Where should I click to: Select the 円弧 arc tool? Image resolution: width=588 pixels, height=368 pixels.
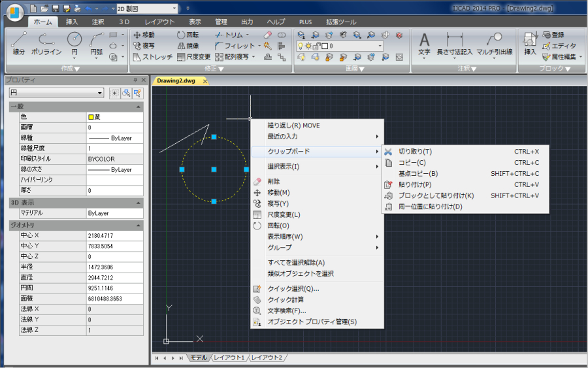pyautogui.click(x=97, y=44)
